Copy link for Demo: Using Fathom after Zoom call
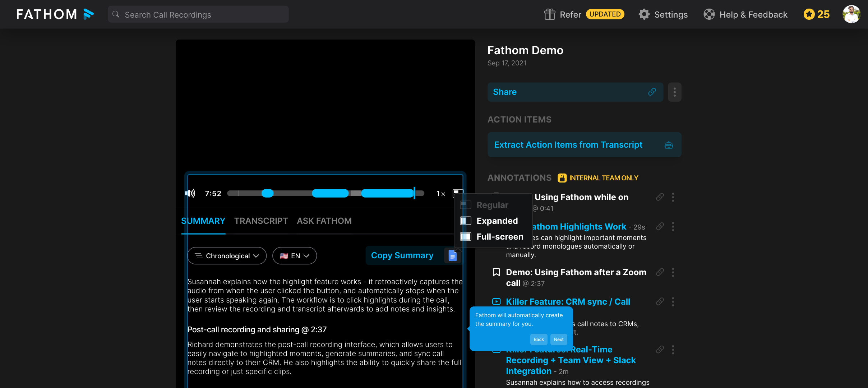The image size is (868, 388). [x=660, y=272]
